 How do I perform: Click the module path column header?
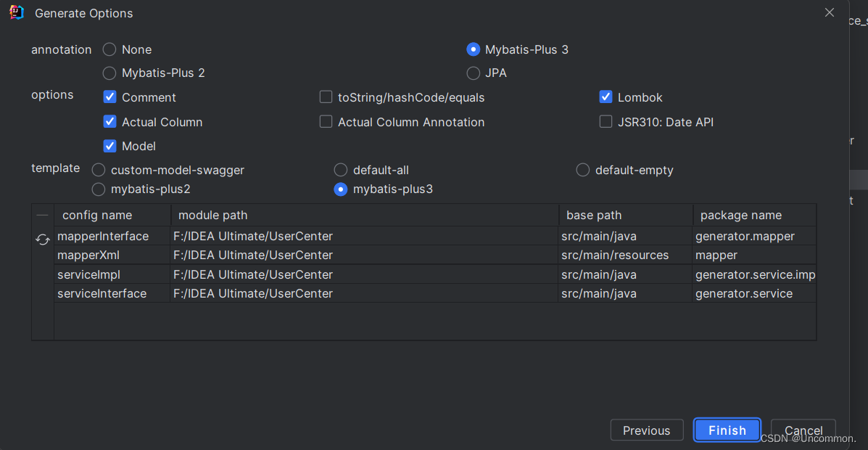tap(364, 215)
